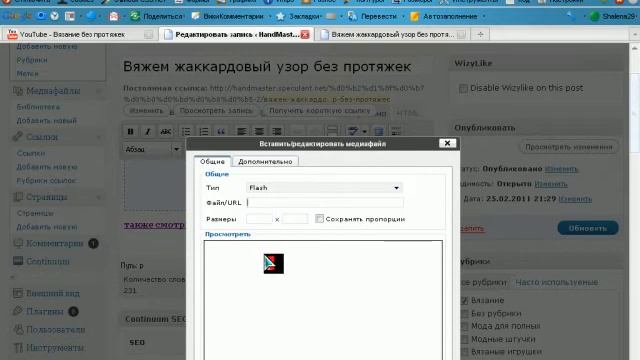The image size is (640, 360).
Task: Switch to the Дополнительно tab
Action: click(265, 162)
